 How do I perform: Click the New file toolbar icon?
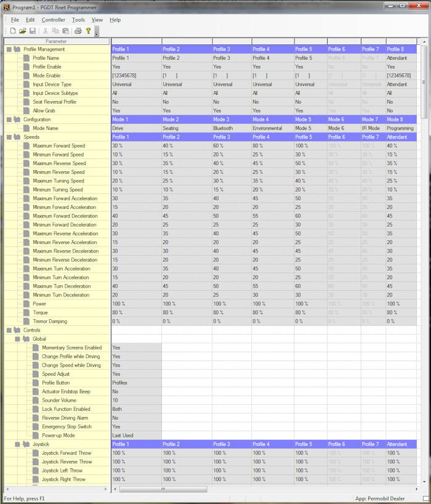click(x=13, y=31)
